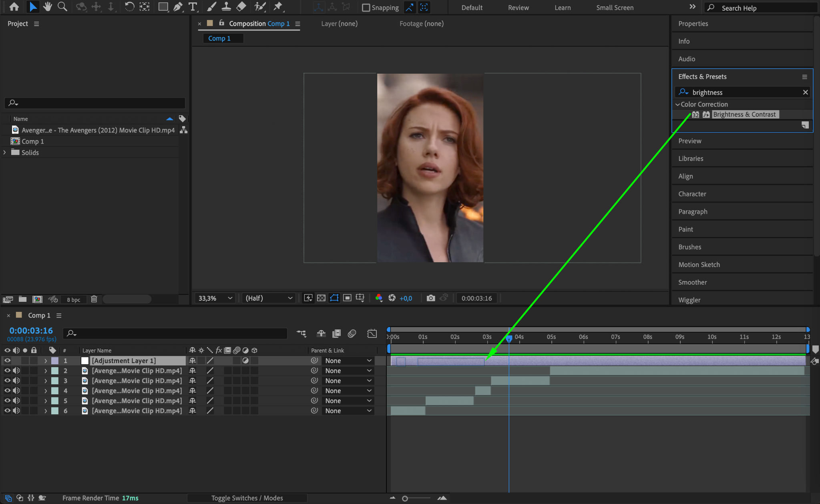This screenshot has width=820, height=504.
Task: Open the Preview panel
Action: pyautogui.click(x=689, y=141)
